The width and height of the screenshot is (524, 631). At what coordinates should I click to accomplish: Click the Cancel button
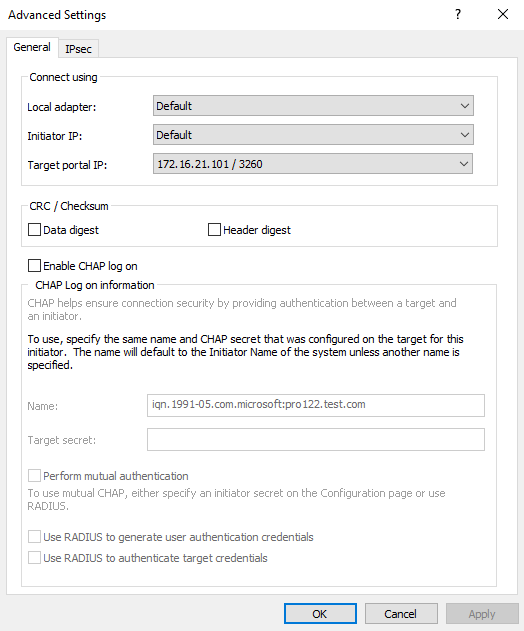(401, 614)
